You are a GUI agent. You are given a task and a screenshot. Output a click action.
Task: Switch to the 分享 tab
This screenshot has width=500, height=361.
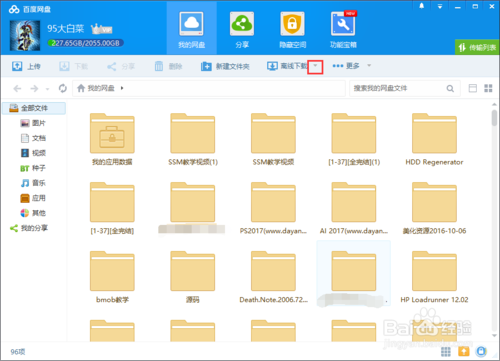(242, 29)
